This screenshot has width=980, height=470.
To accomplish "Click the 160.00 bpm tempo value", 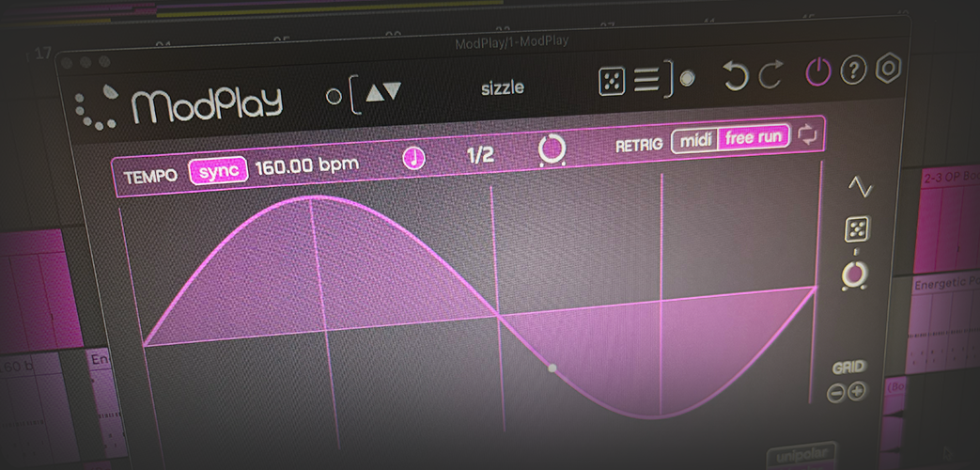I will point(307,165).
